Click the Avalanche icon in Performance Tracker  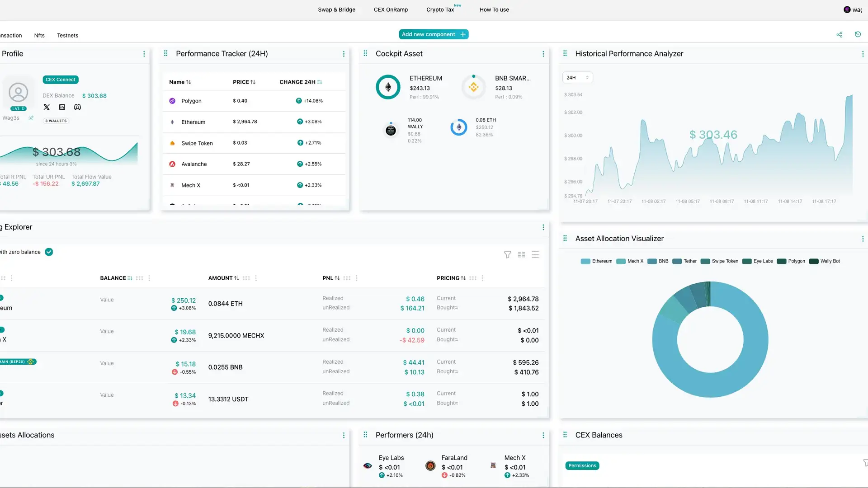(x=172, y=164)
